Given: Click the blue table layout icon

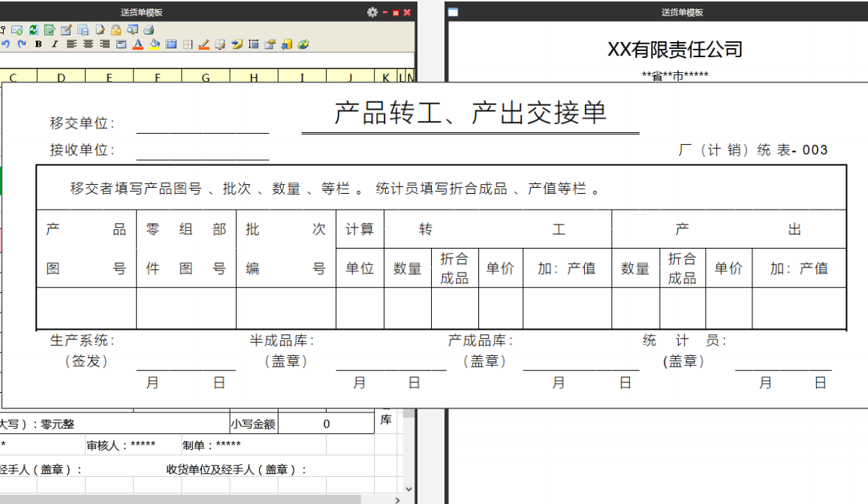Looking at the screenshot, I should (171, 44).
